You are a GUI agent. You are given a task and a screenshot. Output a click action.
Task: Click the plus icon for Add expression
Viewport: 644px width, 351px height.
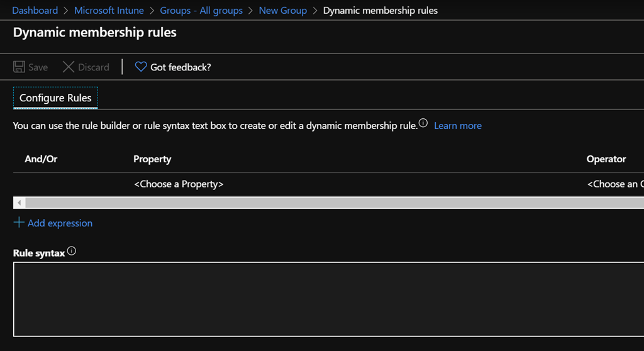tap(19, 223)
